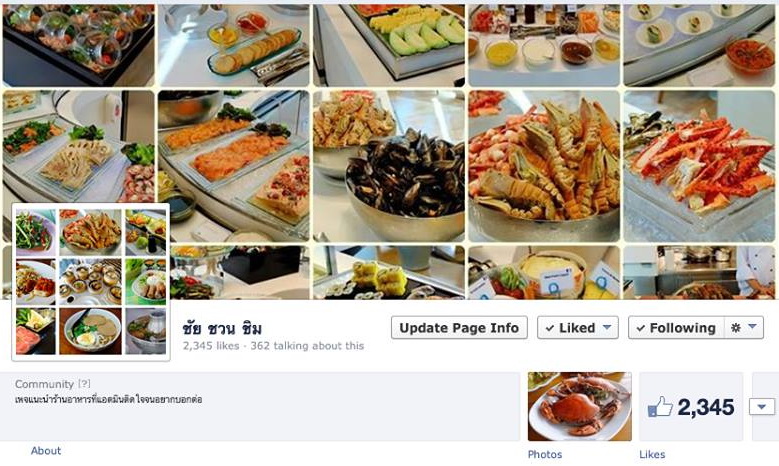
Task: Open the crab Photos thumbnail
Action: point(580,406)
